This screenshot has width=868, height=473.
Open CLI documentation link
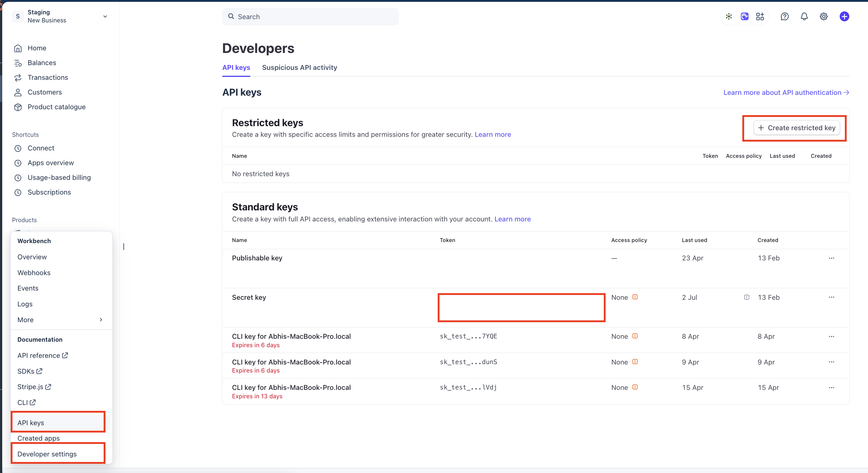click(x=26, y=403)
